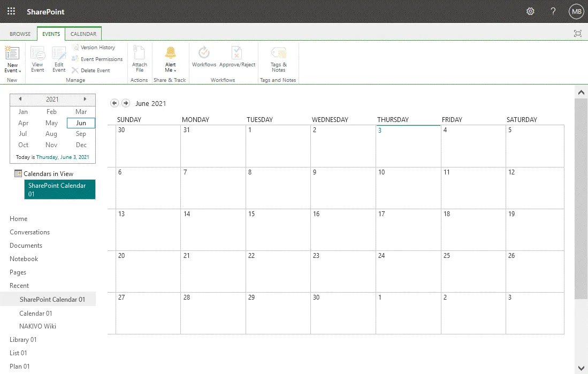Open the SharePoint app launcher waffle icon
Screen dimensions: 588x374
11,11
